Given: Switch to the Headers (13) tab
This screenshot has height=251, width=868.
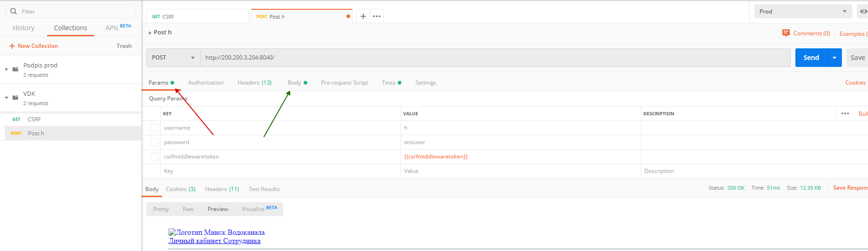Looking at the screenshot, I should 255,83.
